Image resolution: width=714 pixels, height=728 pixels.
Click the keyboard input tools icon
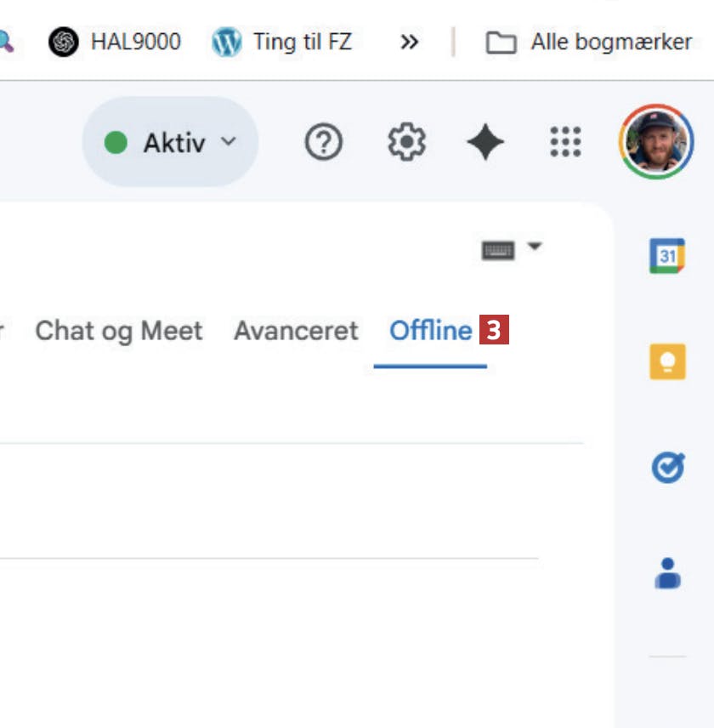point(498,251)
